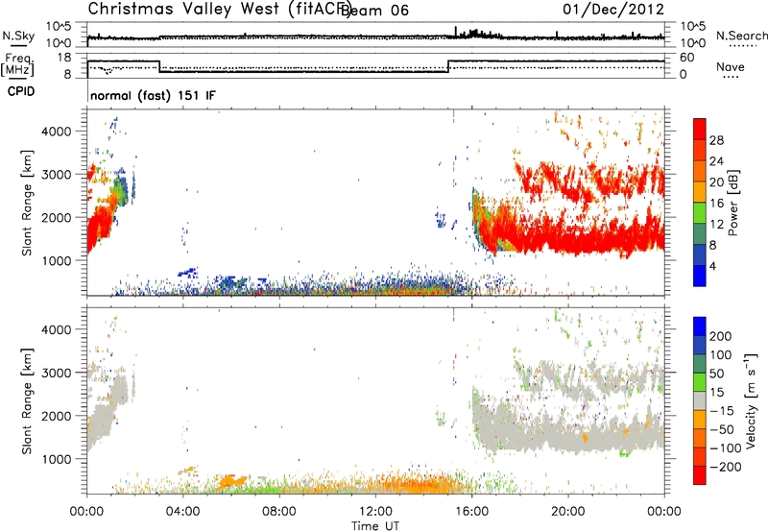Viewport: 768px width, 532px height.
Task: Select the '4000' tick of the power panel
Action: click(57, 132)
